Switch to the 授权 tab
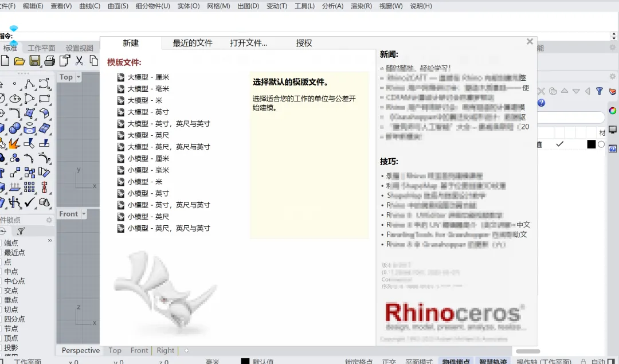This screenshot has height=364, width=619. pos(304,43)
